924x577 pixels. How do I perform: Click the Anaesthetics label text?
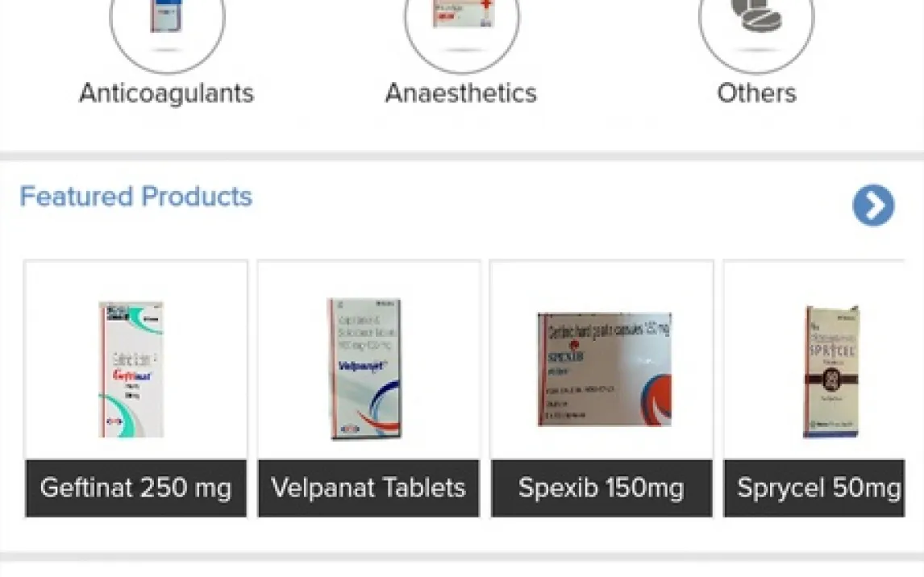click(x=461, y=93)
